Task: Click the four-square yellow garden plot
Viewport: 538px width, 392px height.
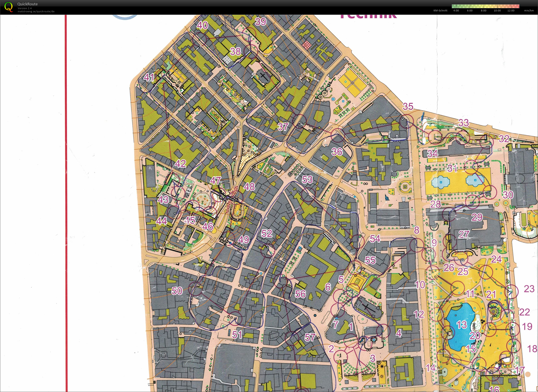Action: pyautogui.click(x=352, y=83)
